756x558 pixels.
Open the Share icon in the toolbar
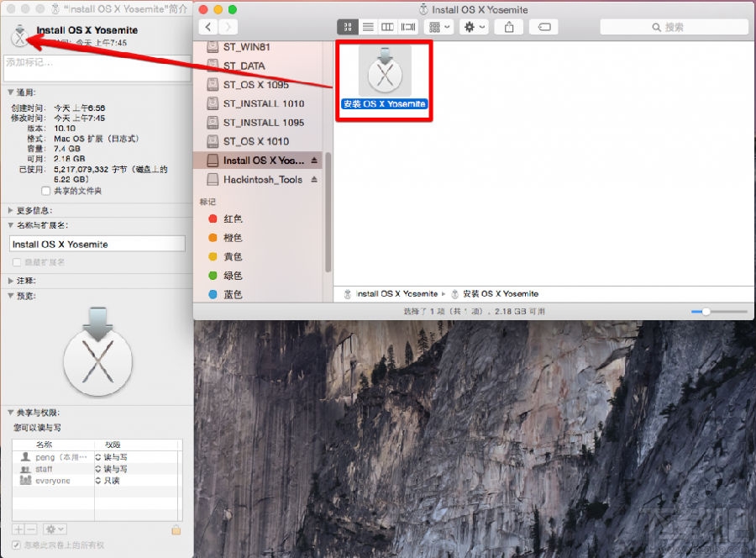pyautogui.click(x=509, y=26)
